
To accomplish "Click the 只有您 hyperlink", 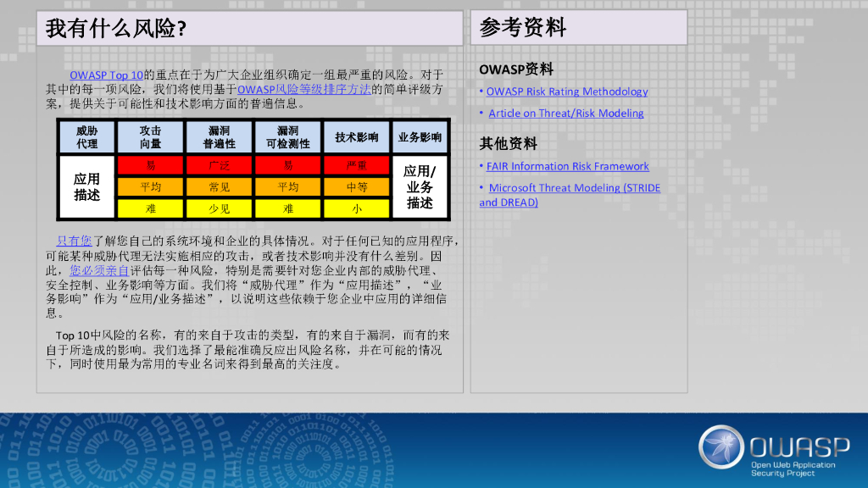I will [75, 241].
